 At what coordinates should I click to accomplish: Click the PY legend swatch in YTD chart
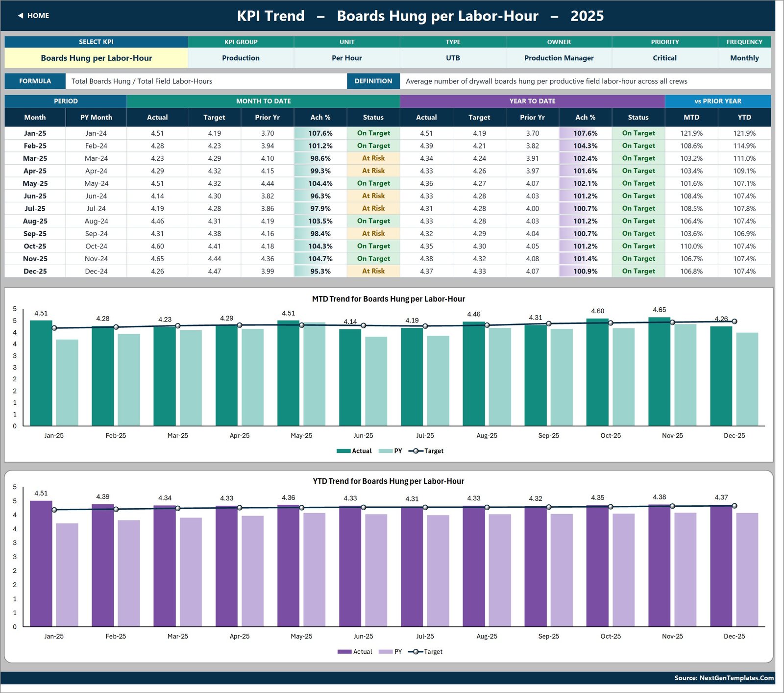click(x=386, y=652)
